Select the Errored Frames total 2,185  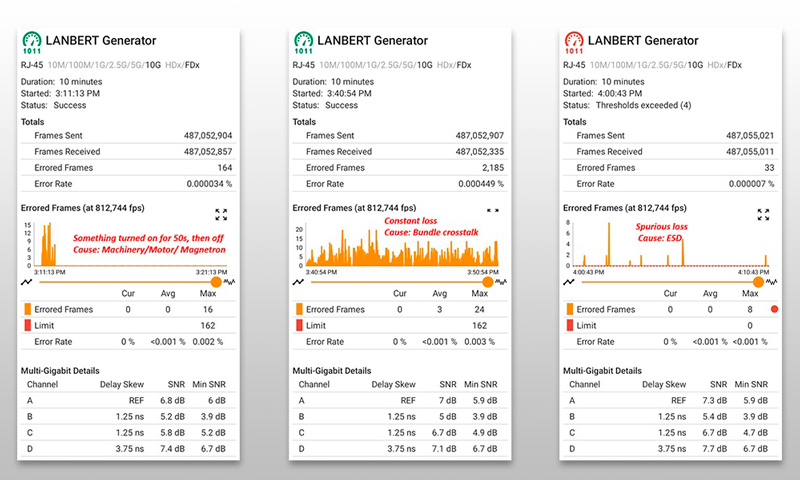click(493, 168)
